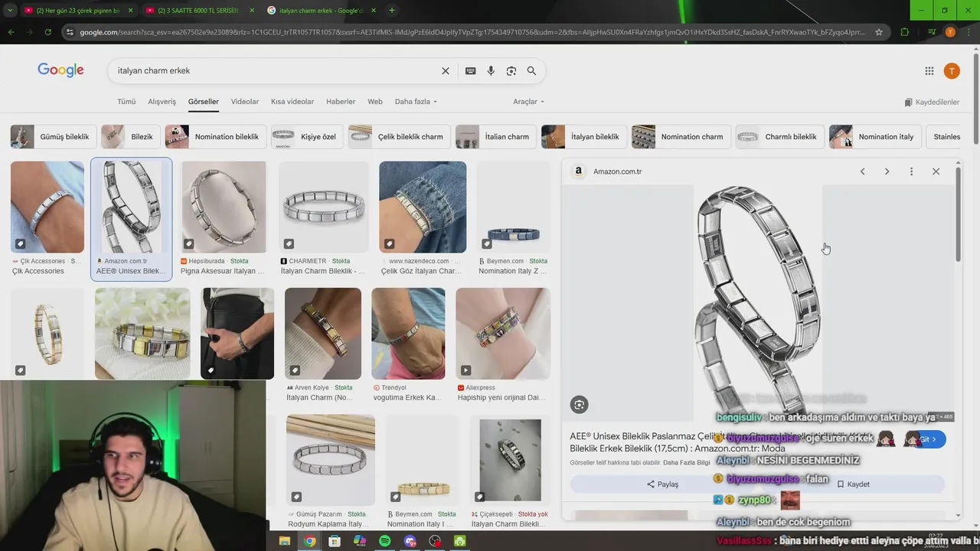Open the Beymen Nomination Italy Z image
The image size is (980, 551).
(513, 207)
